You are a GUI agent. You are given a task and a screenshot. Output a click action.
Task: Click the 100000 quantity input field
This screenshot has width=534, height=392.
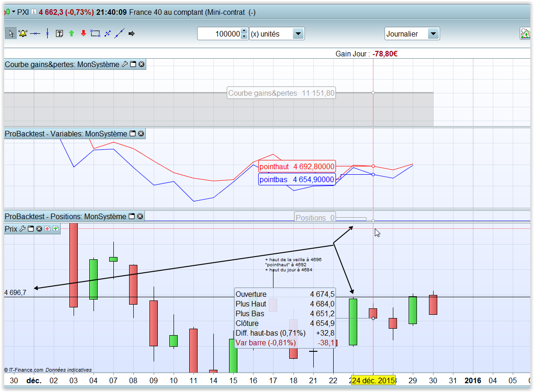[219, 34]
